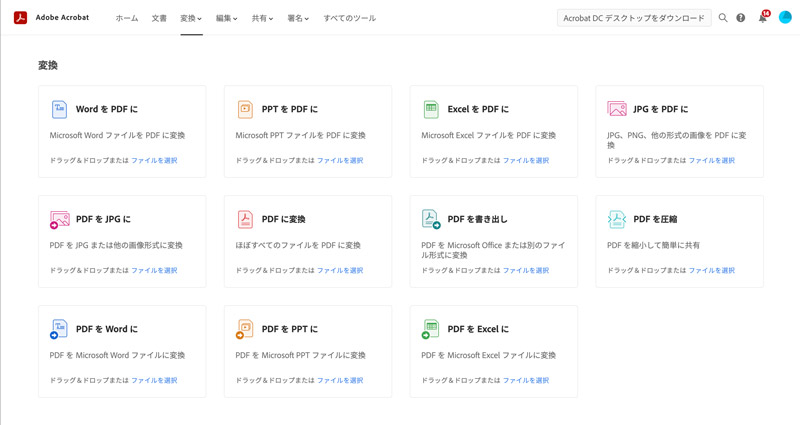Click the Adobe Acrobat logo icon
Screen dimensions: 800x425
[x=20, y=18]
